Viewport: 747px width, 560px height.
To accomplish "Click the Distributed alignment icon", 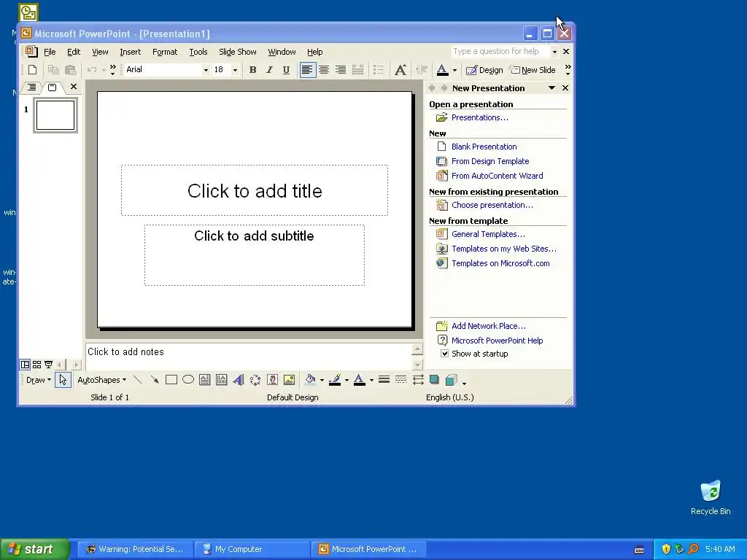I will click(357, 69).
